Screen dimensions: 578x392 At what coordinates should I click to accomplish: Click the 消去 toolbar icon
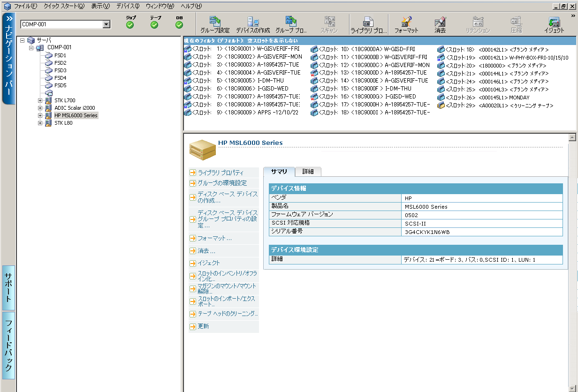[440, 24]
